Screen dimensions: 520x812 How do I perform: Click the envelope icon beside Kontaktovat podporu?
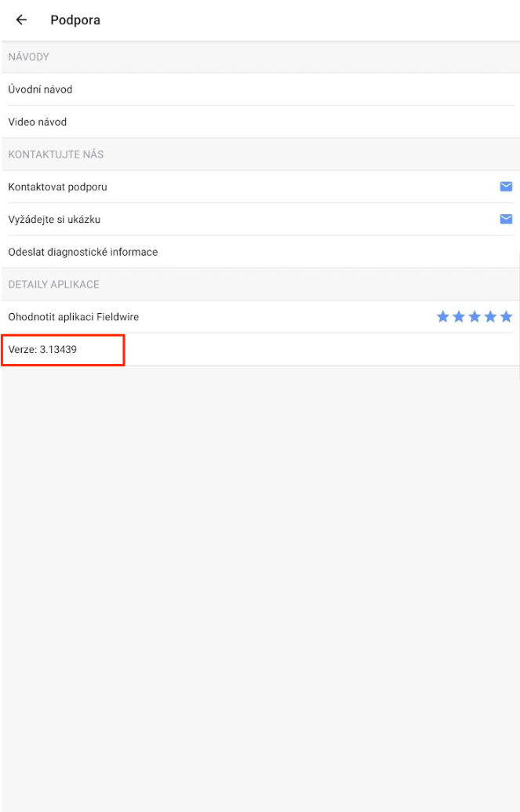click(506, 187)
